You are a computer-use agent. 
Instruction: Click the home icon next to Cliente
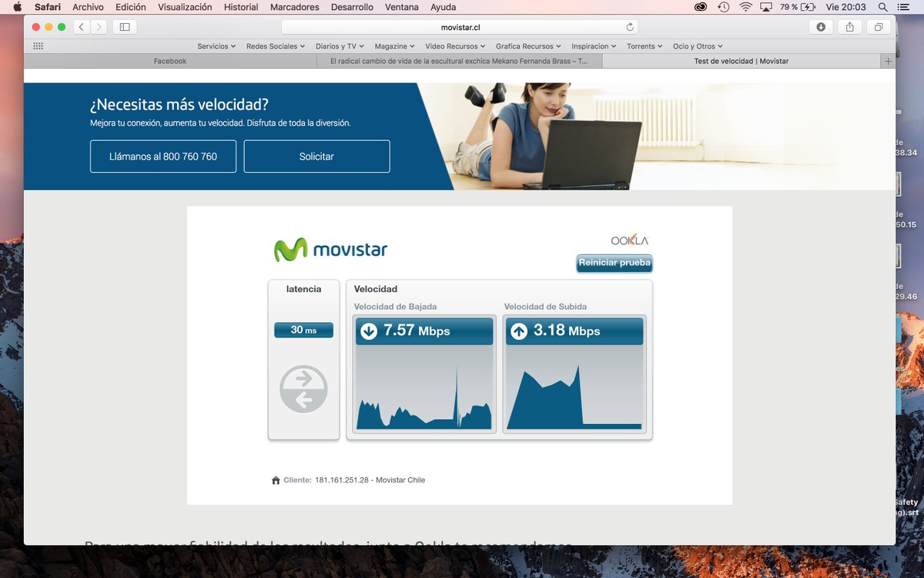coord(276,480)
